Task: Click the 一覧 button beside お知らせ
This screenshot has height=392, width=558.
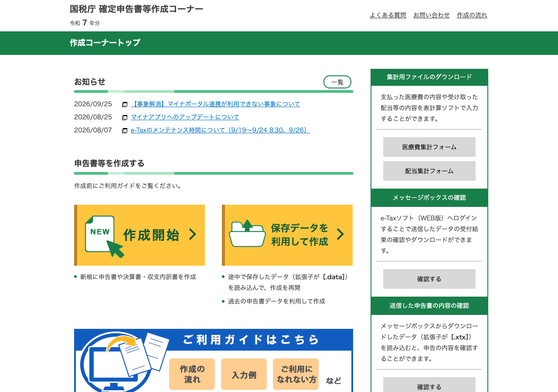Action: click(x=337, y=82)
